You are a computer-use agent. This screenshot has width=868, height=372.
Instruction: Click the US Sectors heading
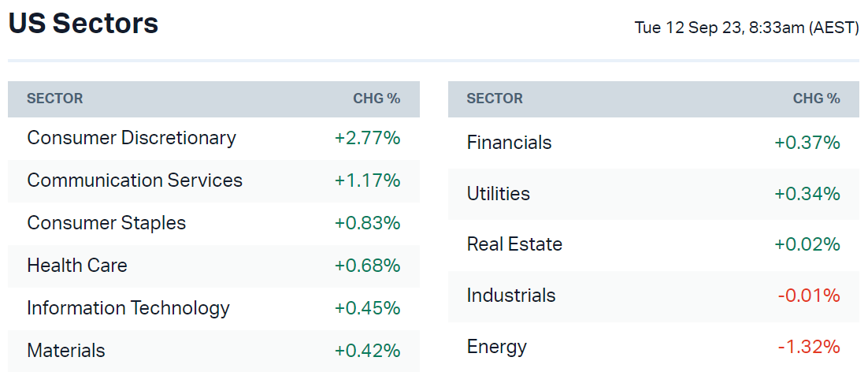pyautogui.click(x=83, y=24)
